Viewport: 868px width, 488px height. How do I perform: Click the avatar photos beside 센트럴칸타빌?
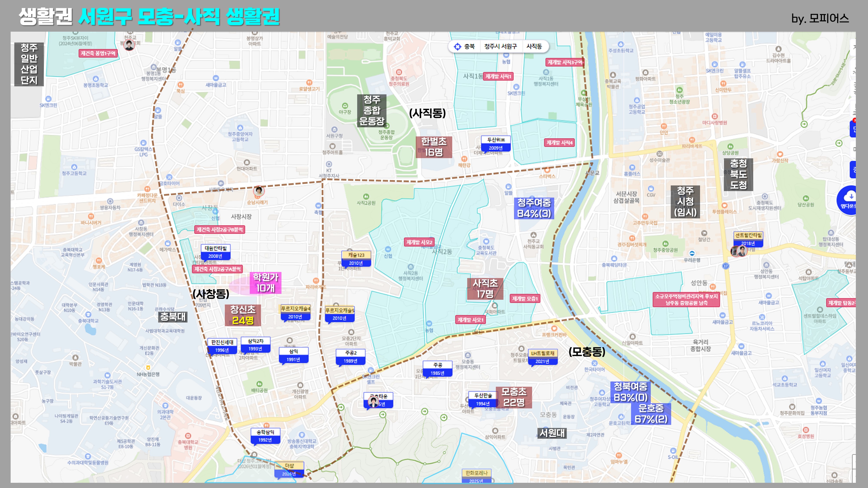[x=739, y=251]
